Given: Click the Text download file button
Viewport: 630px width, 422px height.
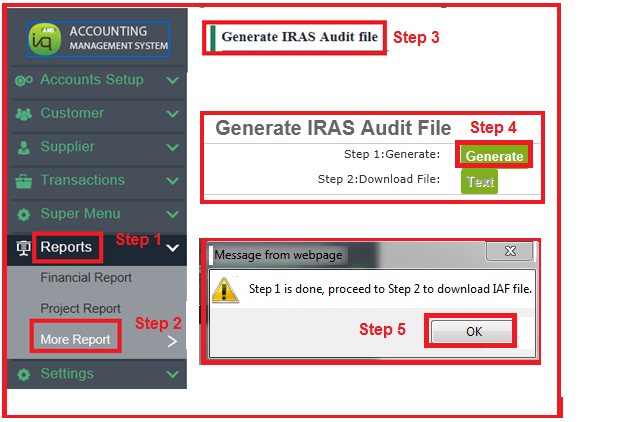Looking at the screenshot, I should point(479,182).
